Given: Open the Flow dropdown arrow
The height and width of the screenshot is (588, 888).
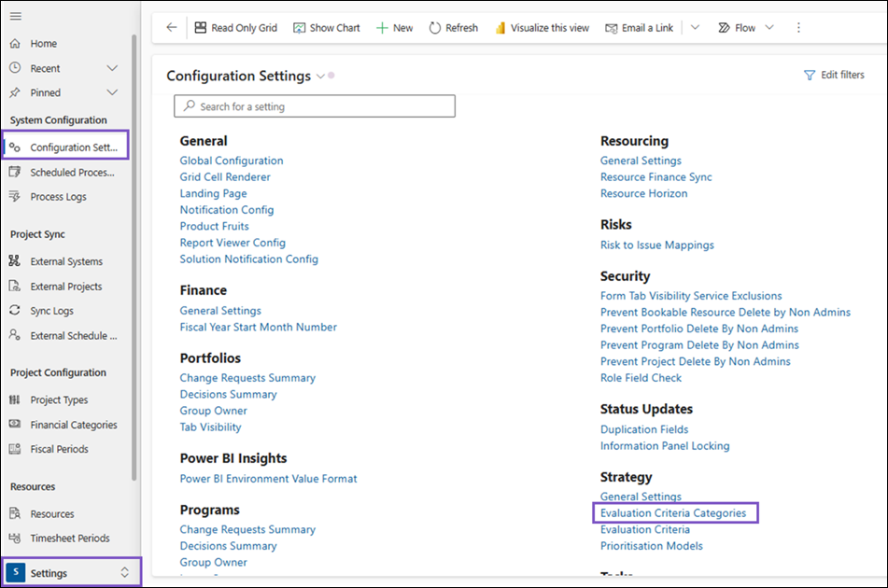Looking at the screenshot, I should tap(769, 28).
